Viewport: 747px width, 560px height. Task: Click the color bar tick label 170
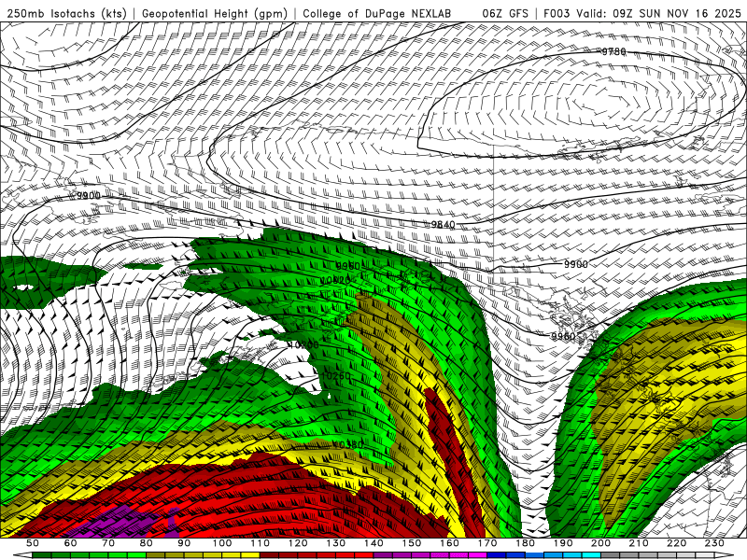coord(487,543)
